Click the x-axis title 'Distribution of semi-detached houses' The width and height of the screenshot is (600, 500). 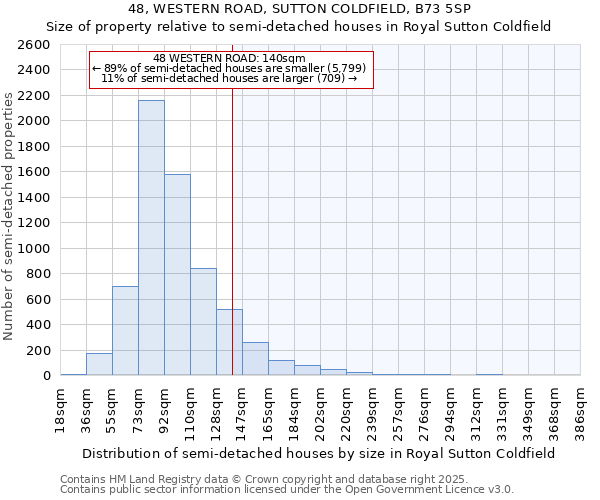[x=319, y=453]
